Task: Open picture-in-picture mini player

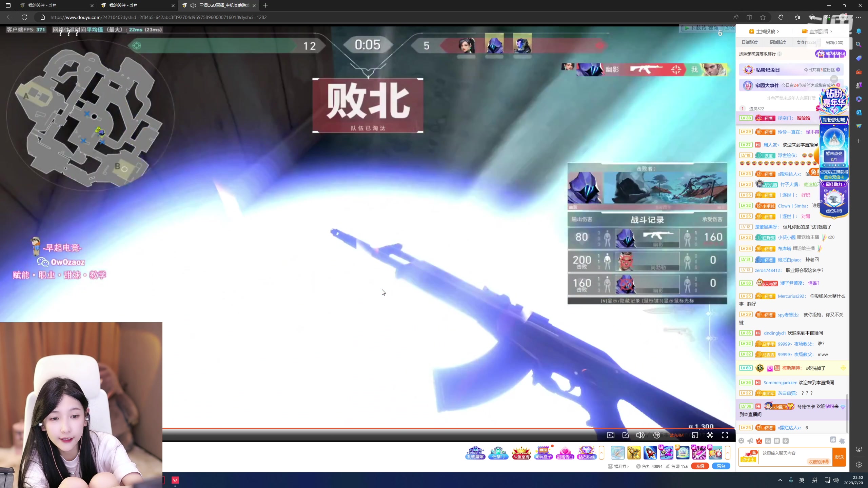Action: [695, 435]
